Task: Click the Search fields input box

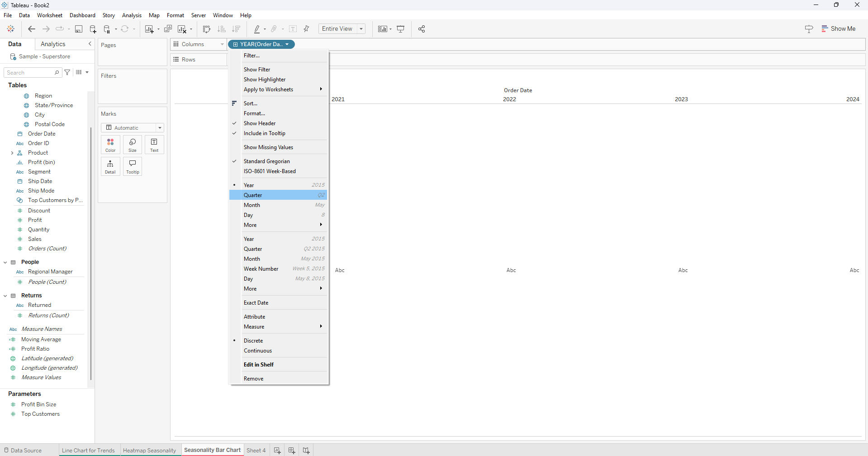Action: click(x=30, y=73)
